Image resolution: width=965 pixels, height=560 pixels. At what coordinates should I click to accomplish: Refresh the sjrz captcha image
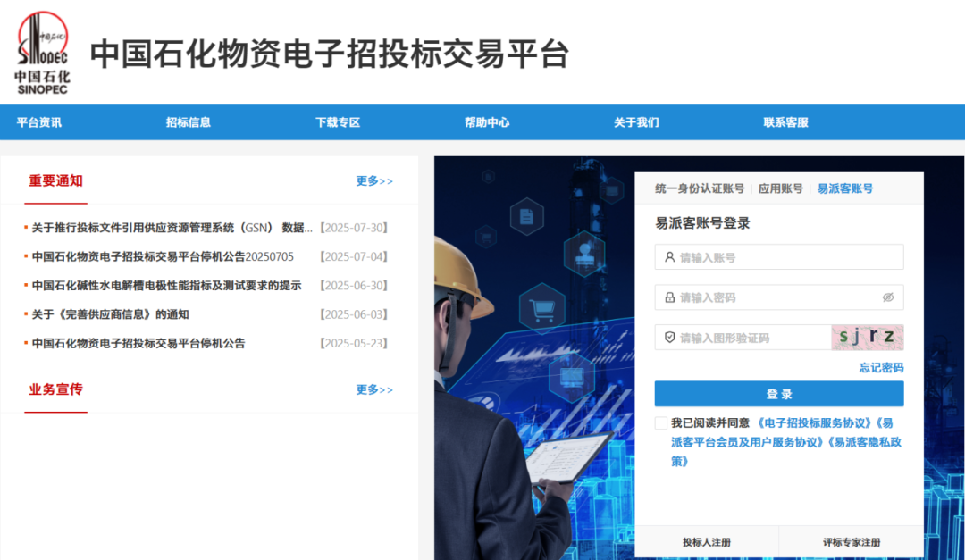[x=867, y=338]
